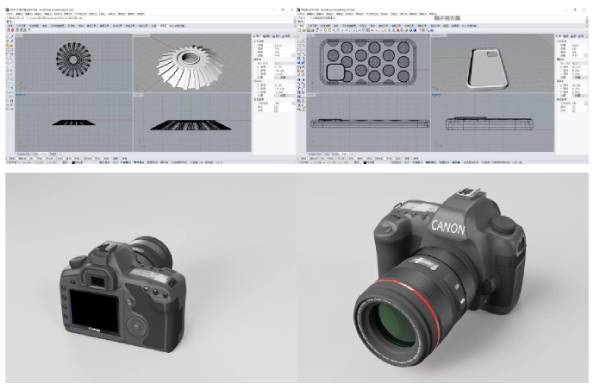Click the black layer color swatch in left status bar

[73, 162]
